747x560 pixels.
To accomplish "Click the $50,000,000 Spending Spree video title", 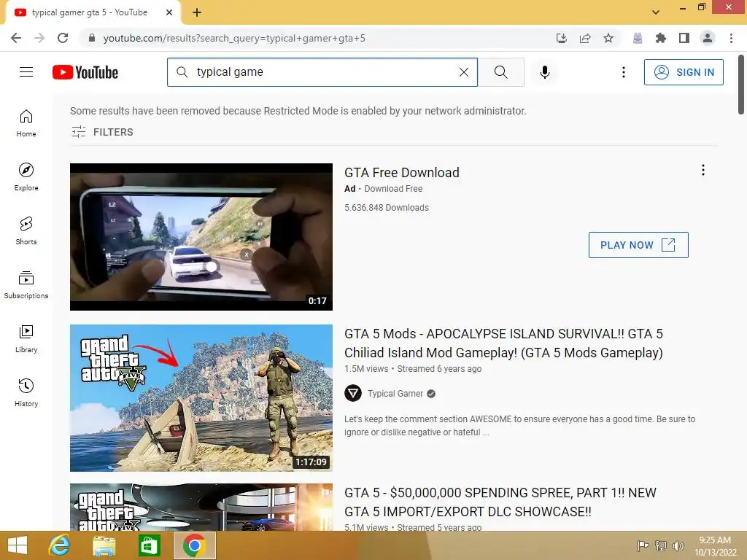I will point(500,502).
